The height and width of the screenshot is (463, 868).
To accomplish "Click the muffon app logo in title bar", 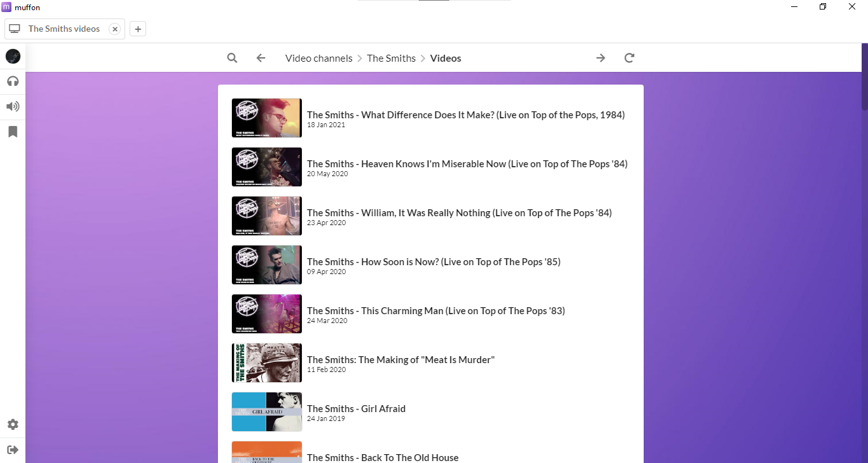I will [x=6, y=7].
